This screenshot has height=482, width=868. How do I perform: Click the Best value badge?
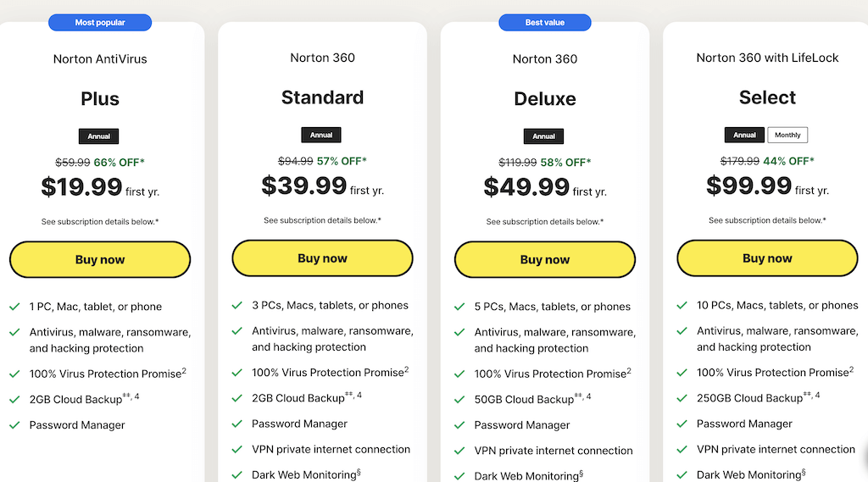(x=545, y=23)
